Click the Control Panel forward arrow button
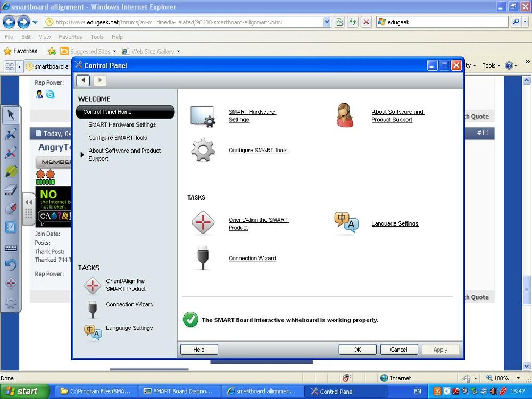The image size is (532, 399). 100,80
